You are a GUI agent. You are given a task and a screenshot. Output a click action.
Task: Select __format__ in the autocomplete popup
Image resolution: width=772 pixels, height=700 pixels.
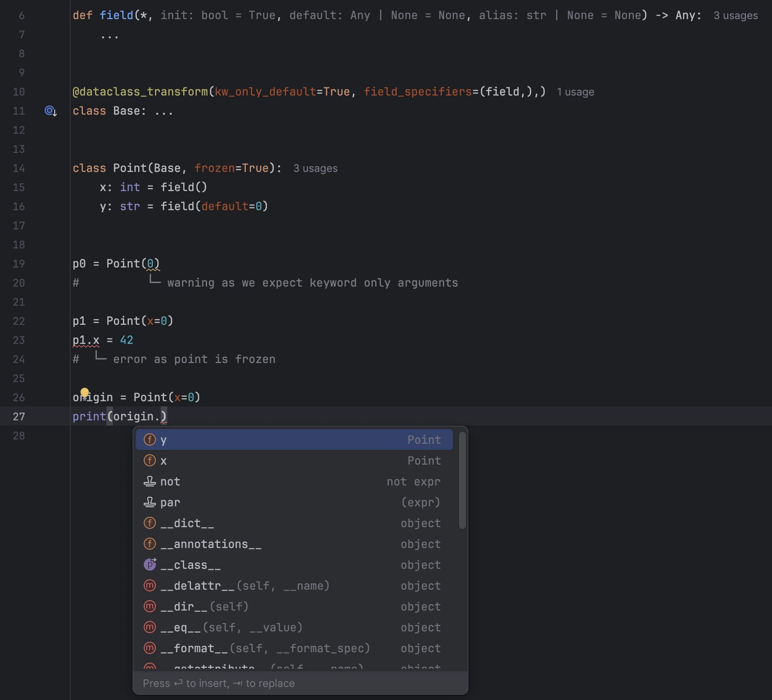tap(265, 648)
